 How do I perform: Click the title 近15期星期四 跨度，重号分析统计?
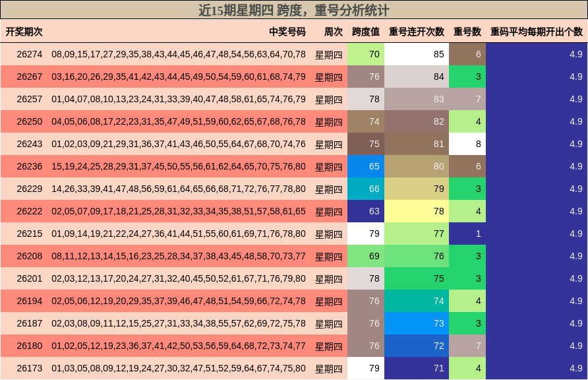(293, 10)
